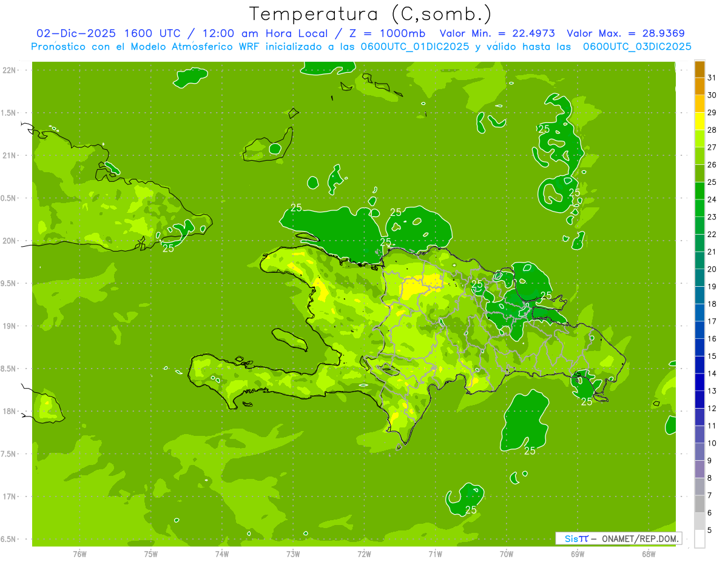
Task: Click the blue legend band between 15 and 16
Action: [699, 347]
